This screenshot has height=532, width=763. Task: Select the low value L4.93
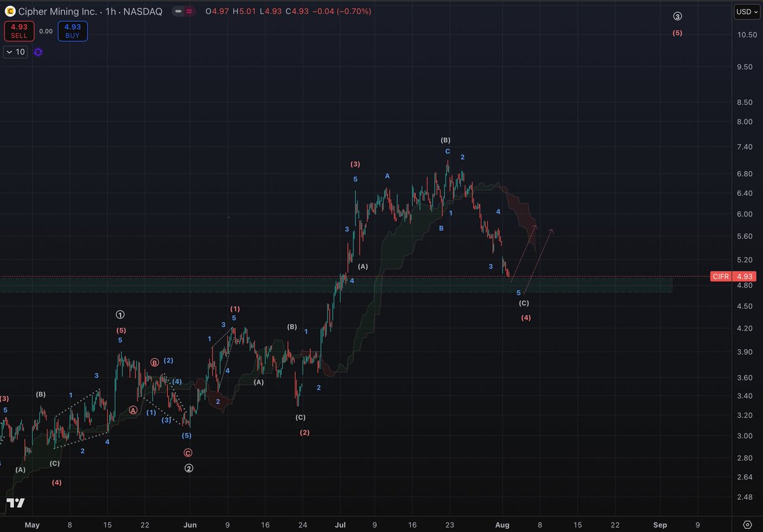click(271, 11)
